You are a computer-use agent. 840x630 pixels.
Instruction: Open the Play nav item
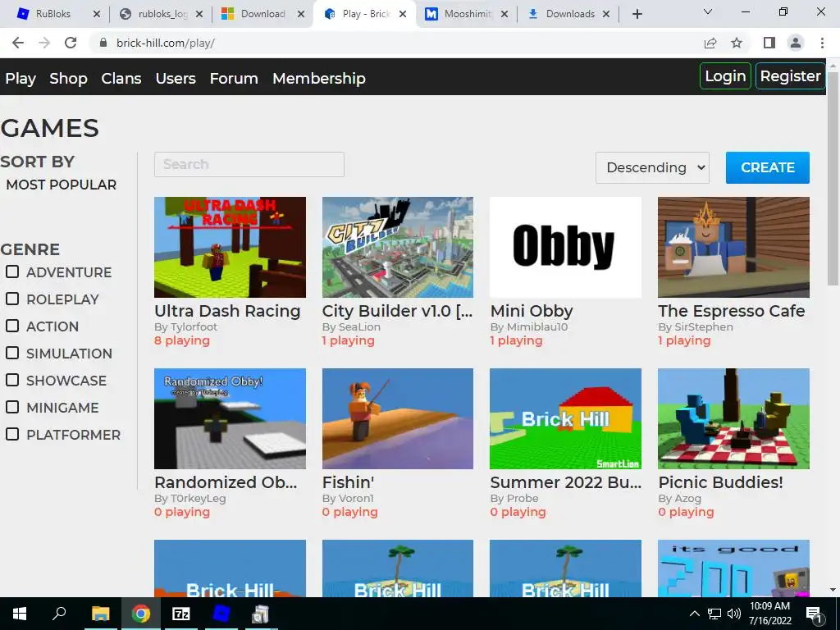pyautogui.click(x=21, y=78)
